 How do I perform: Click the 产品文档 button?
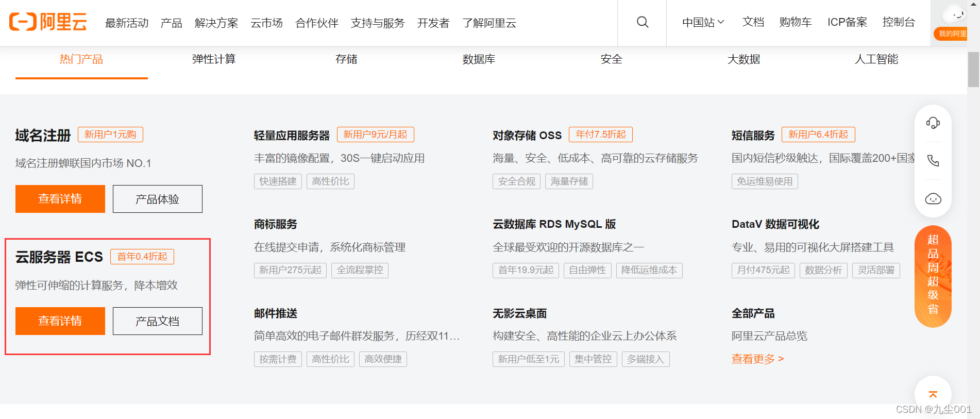tap(158, 321)
